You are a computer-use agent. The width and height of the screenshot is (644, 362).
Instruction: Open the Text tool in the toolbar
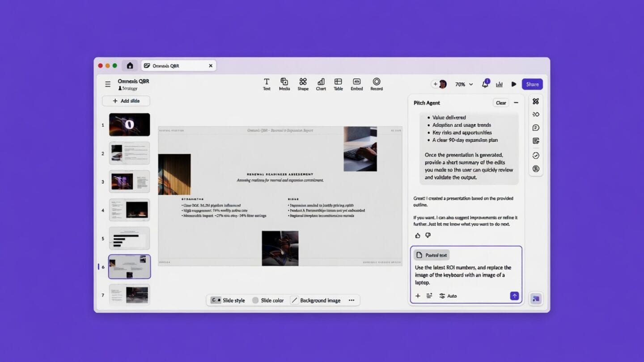267,84
